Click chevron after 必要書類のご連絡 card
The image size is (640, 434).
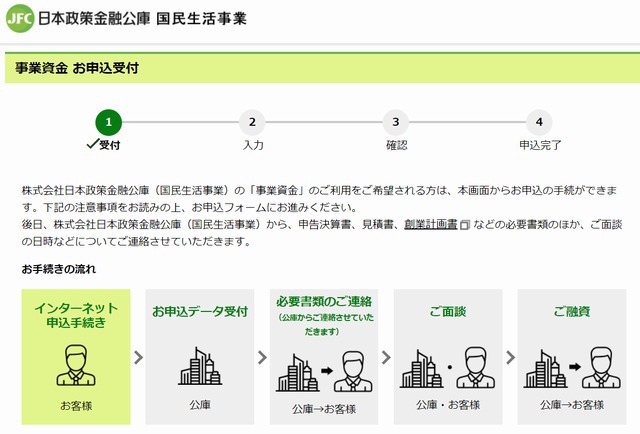coord(386,357)
